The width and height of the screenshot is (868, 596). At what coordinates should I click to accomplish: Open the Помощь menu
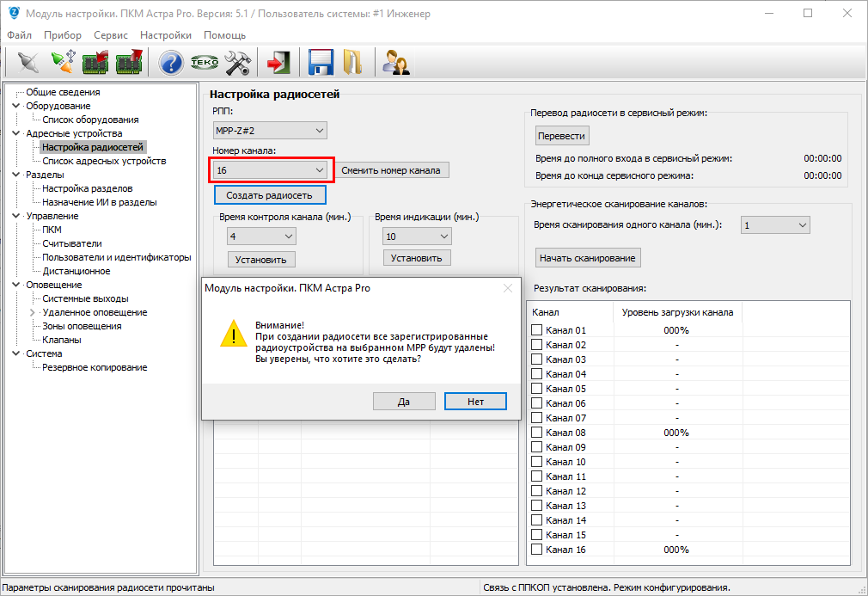click(x=224, y=35)
